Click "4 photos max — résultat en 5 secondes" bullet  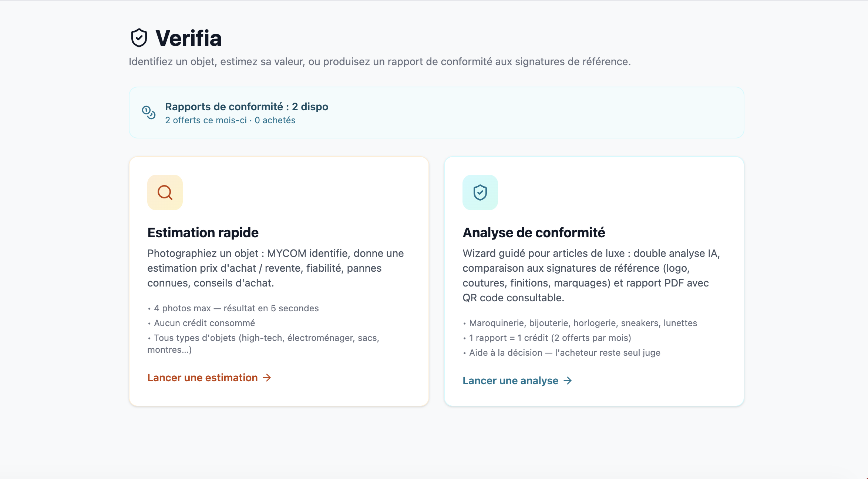[x=233, y=308]
